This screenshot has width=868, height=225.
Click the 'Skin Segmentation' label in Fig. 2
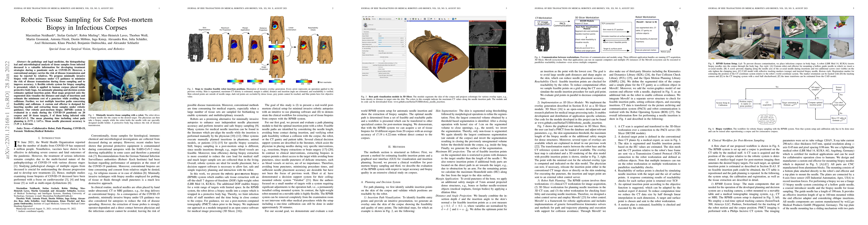[x=204, y=29]
